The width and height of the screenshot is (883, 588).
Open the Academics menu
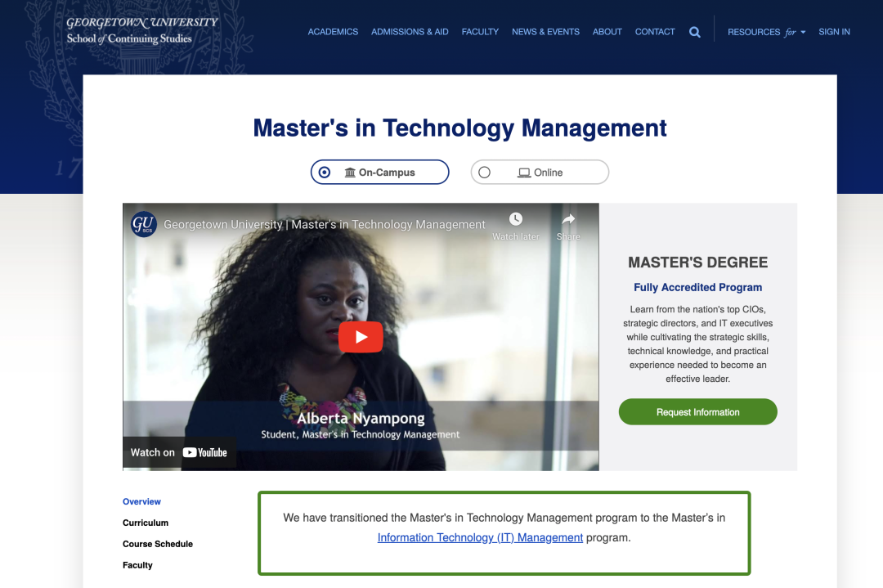click(x=333, y=32)
